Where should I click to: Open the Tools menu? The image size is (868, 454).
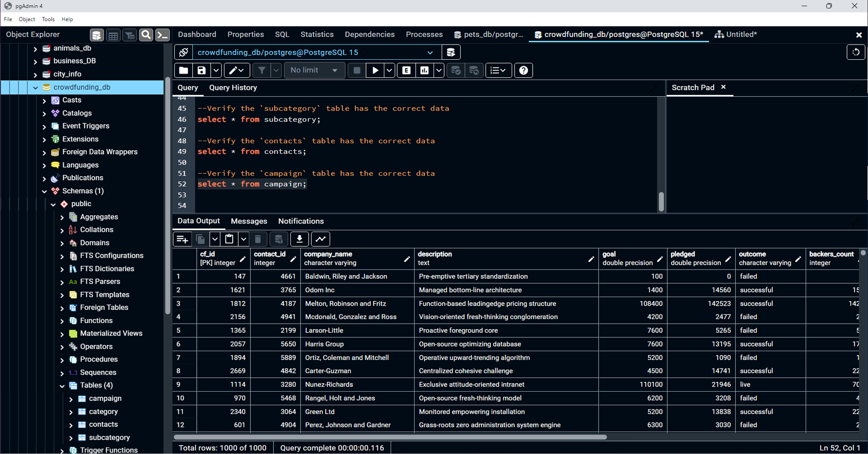pos(48,19)
